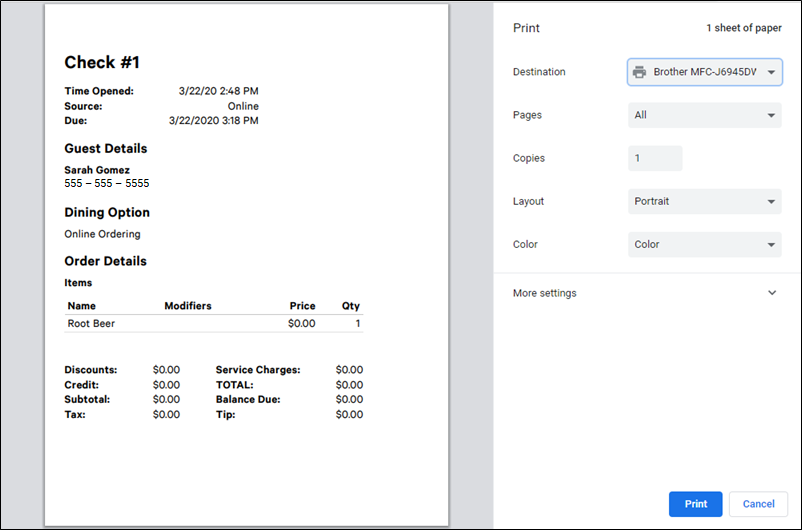
Task: Click the "Credit:" label
Action: coord(81,385)
